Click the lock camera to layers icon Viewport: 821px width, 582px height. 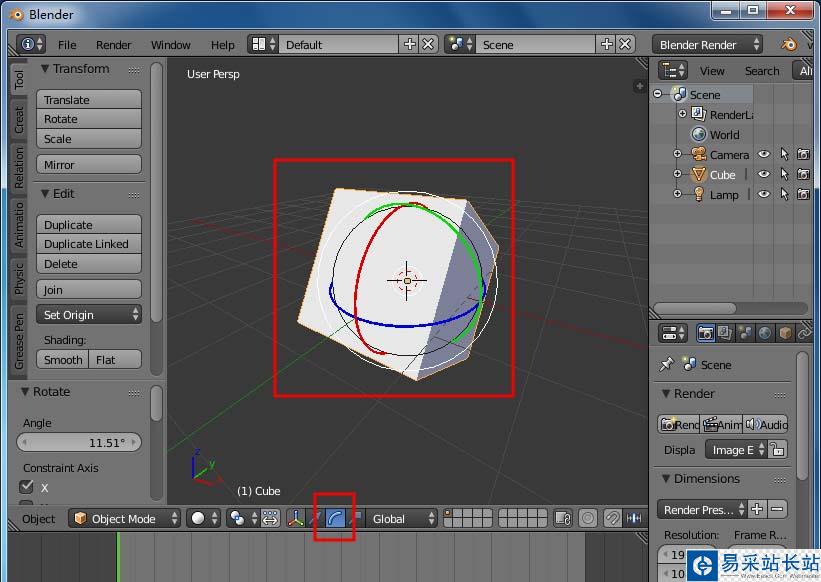click(563, 518)
